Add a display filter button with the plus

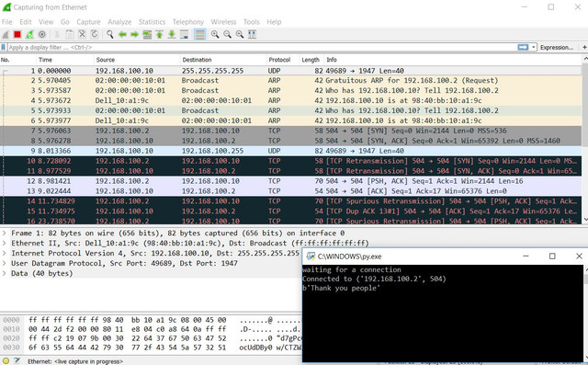[584, 47]
